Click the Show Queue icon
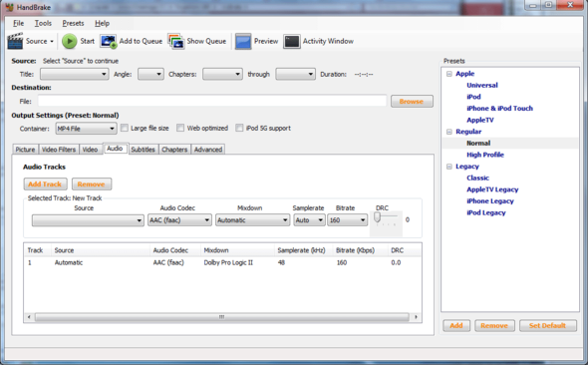The height and width of the screenshot is (365, 588). [x=175, y=41]
